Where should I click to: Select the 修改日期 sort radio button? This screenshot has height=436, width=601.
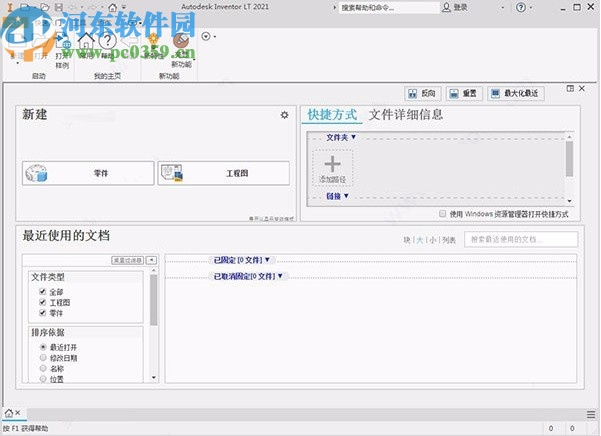tap(43, 358)
